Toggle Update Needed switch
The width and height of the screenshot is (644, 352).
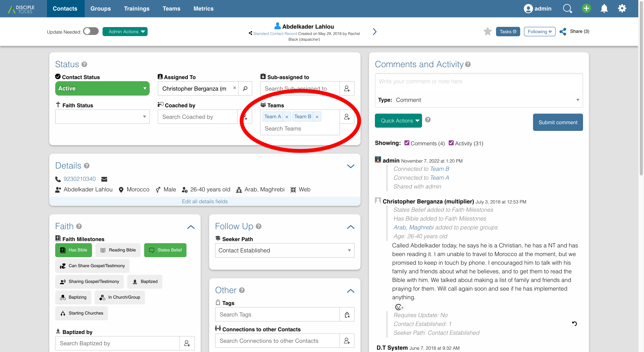coord(91,31)
